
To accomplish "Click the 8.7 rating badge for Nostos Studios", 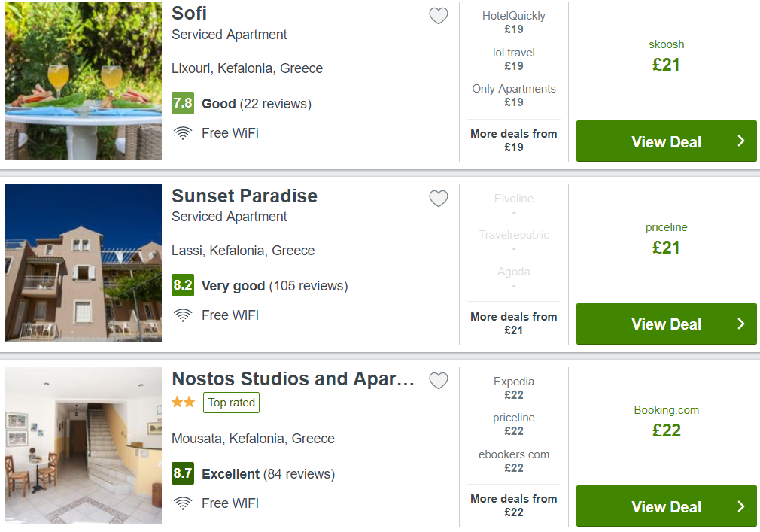I will (183, 473).
